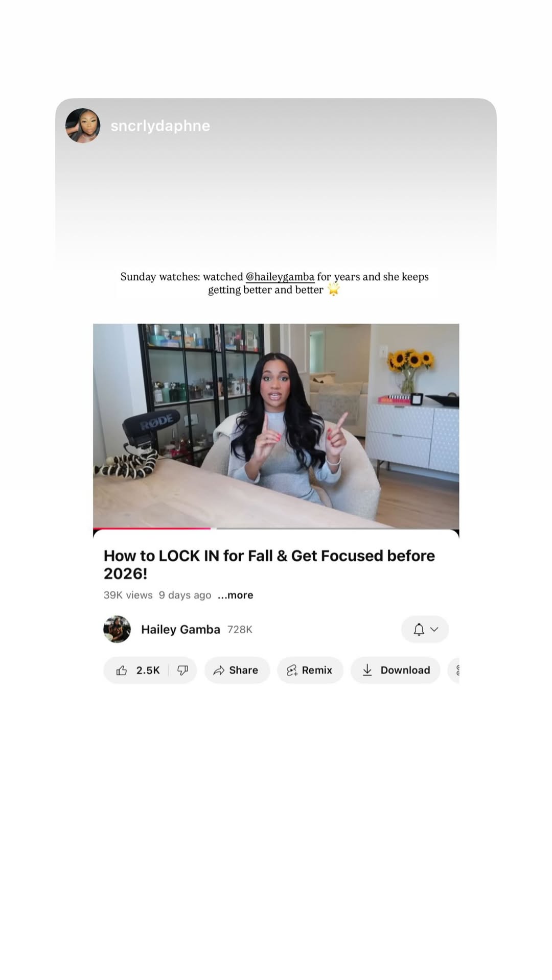Expand the description with '...more'
Image resolution: width=552 pixels, height=980 pixels.
click(235, 595)
